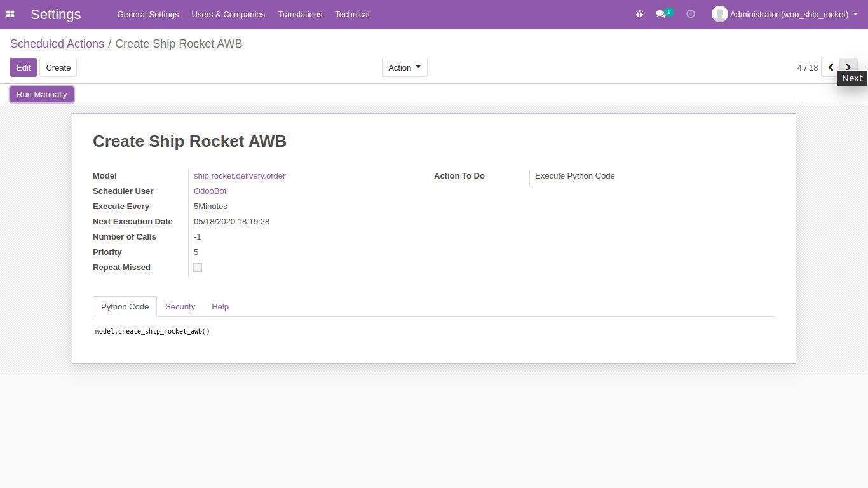Open the ship.rocket.delivery.order model link

coord(240,176)
